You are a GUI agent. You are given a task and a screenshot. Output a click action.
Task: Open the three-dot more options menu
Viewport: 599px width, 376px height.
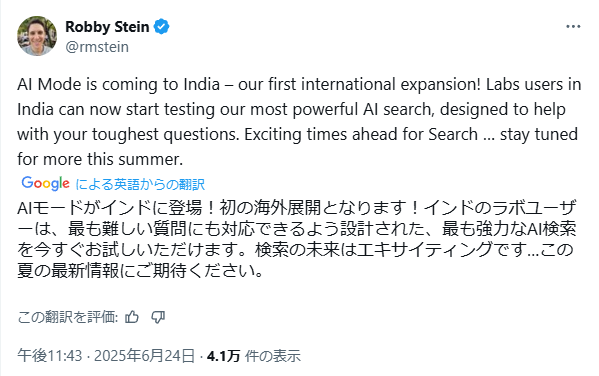(573, 26)
